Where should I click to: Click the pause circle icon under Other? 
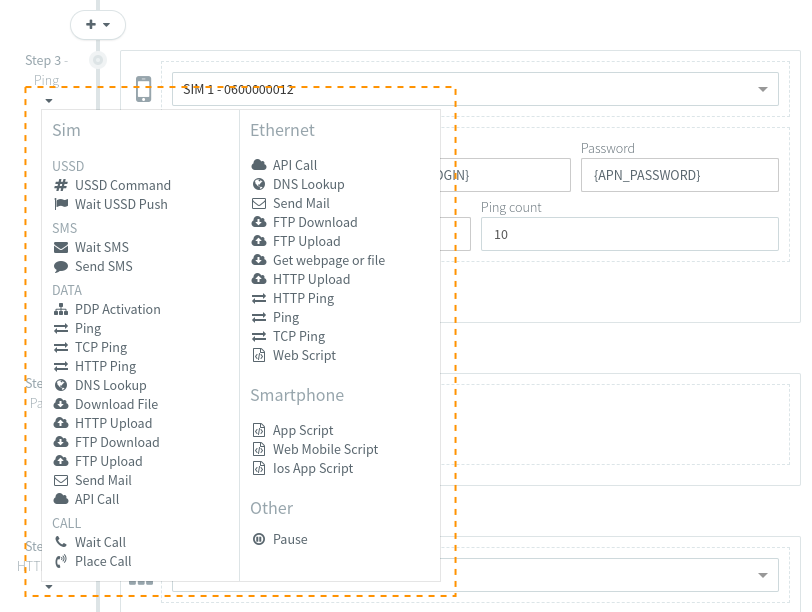[x=259, y=539]
